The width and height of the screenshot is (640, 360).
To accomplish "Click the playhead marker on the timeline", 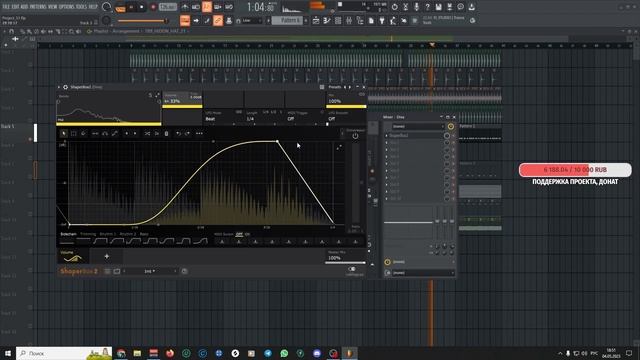I will coord(432,45).
